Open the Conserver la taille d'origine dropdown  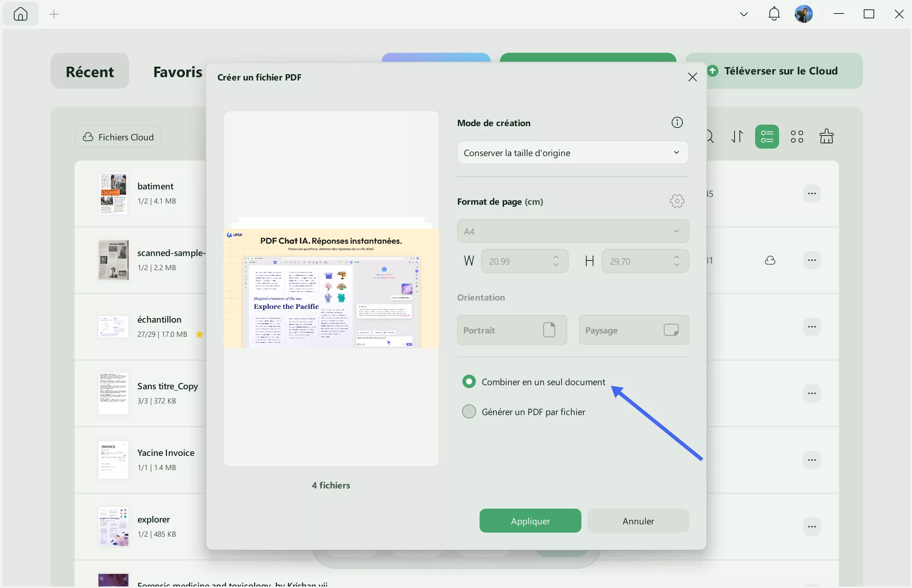click(x=572, y=152)
